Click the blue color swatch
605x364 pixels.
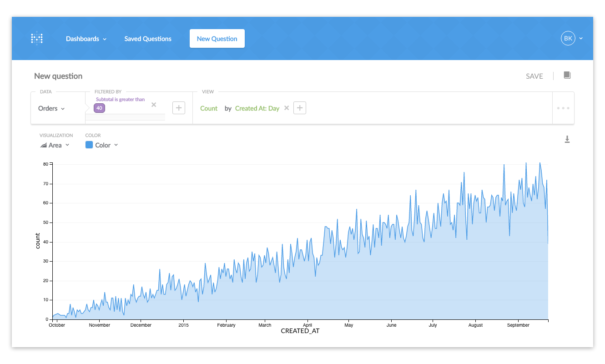tap(89, 145)
